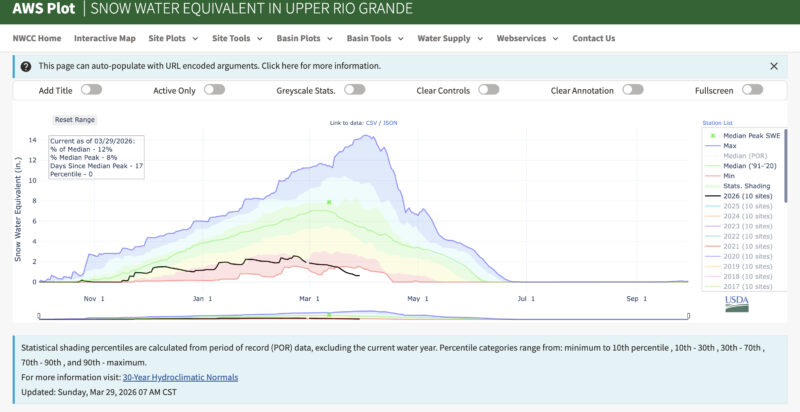This screenshot has height=412, width=800.
Task: Toggle Stats. Shading in the legend
Action: pyautogui.click(x=744, y=185)
